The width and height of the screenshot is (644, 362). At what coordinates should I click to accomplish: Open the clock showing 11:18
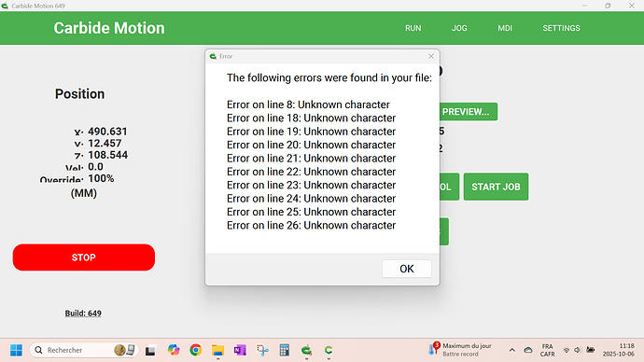point(619,350)
